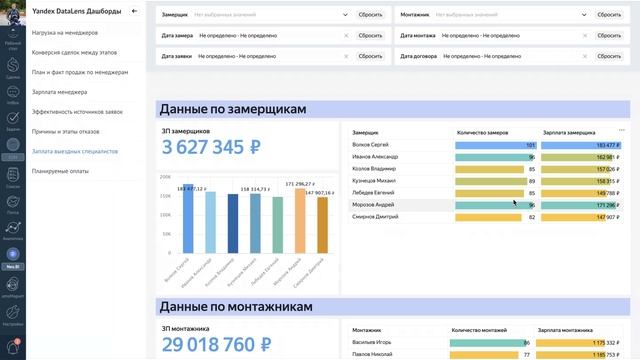Open План и факт продаж по менеджерам
Screen dimensions: 640x360
(x=80, y=72)
